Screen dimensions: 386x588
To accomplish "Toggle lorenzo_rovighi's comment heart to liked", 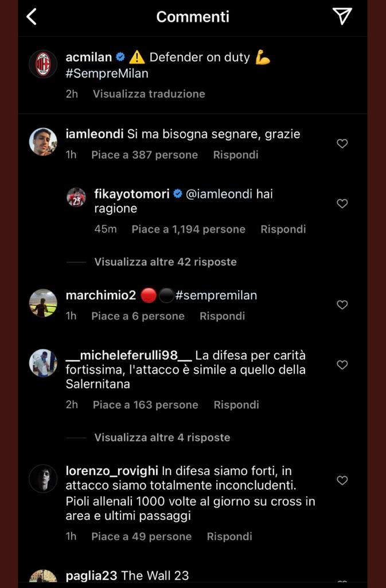I will pos(342,481).
